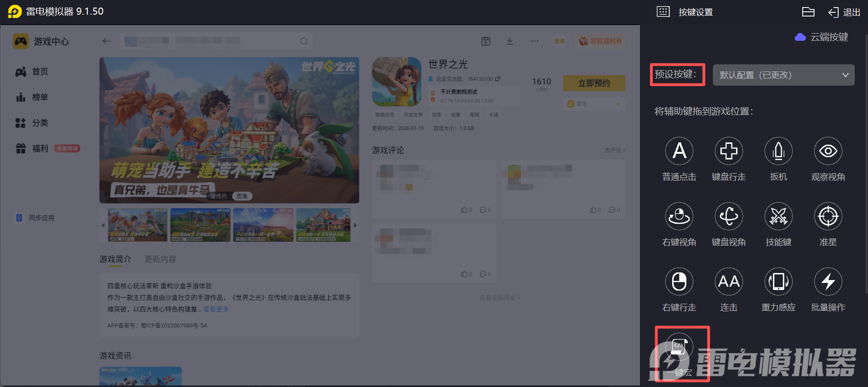Reserve the game with 立即预约
The height and width of the screenshot is (387, 868).
point(594,83)
